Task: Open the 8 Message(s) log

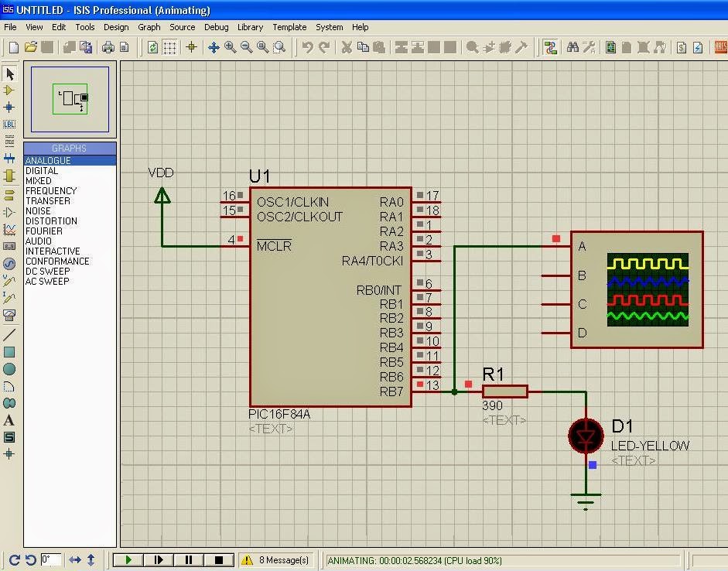Action: pos(276,559)
